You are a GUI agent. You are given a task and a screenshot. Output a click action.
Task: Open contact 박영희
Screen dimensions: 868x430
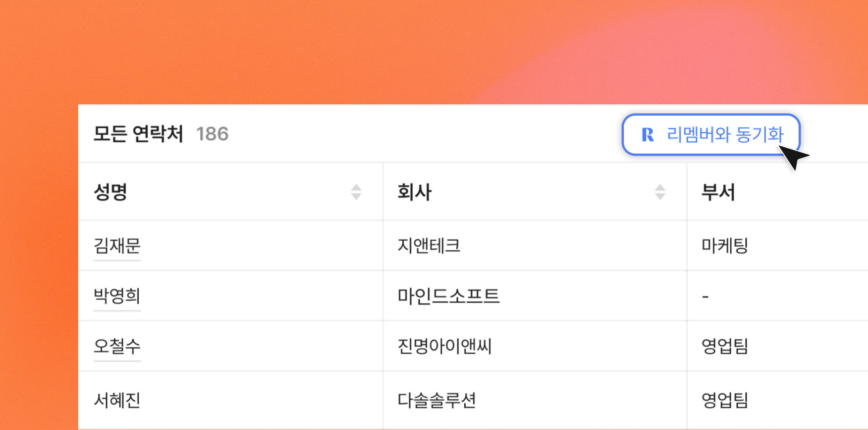(117, 296)
